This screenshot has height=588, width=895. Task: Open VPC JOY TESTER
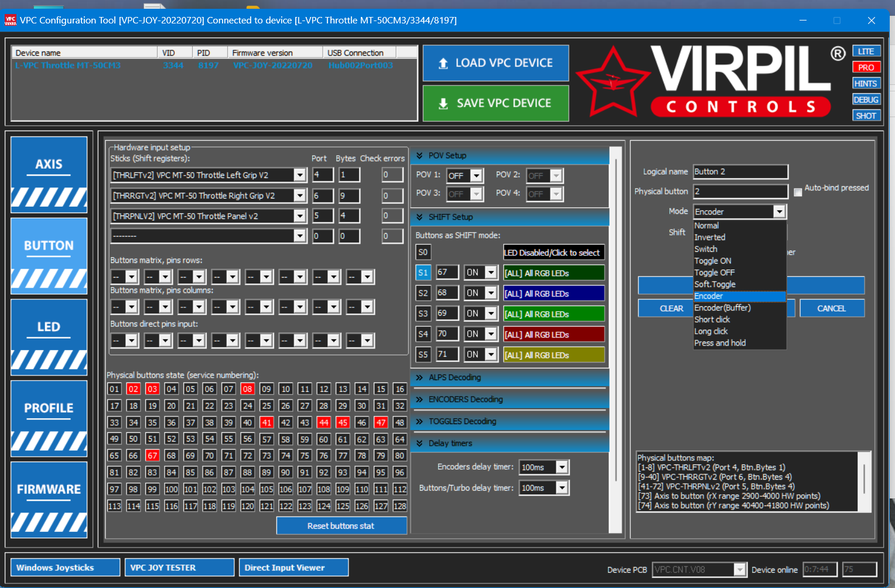pyautogui.click(x=179, y=568)
